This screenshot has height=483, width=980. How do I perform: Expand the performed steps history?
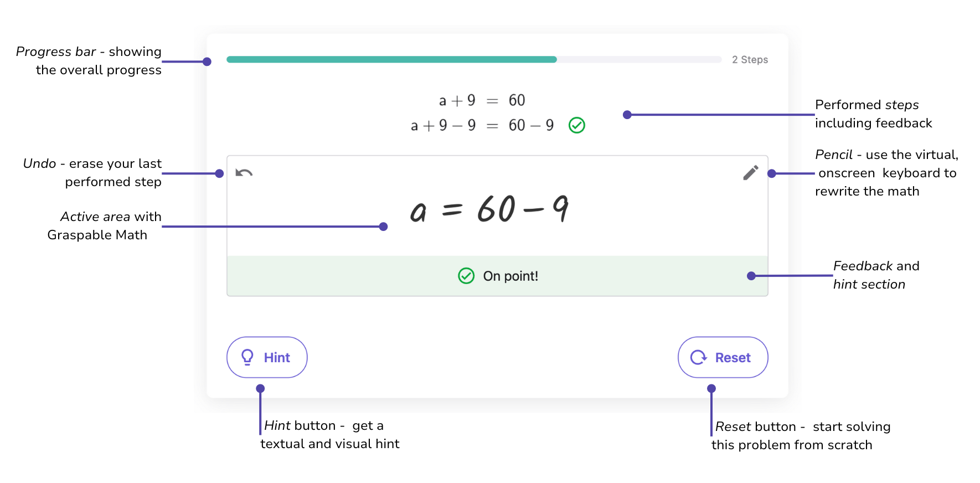point(482,112)
